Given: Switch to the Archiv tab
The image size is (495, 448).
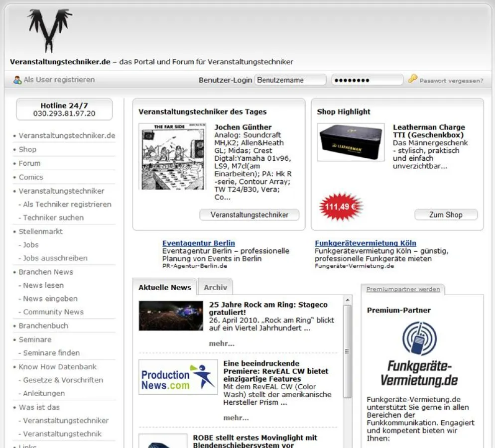Looking at the screenshot, I should pos(216,287).
